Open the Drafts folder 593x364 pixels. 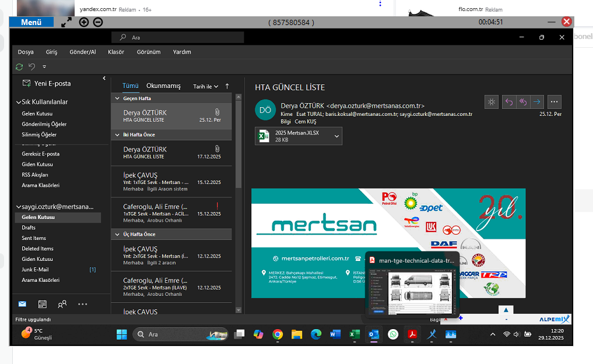click(29, 228)
